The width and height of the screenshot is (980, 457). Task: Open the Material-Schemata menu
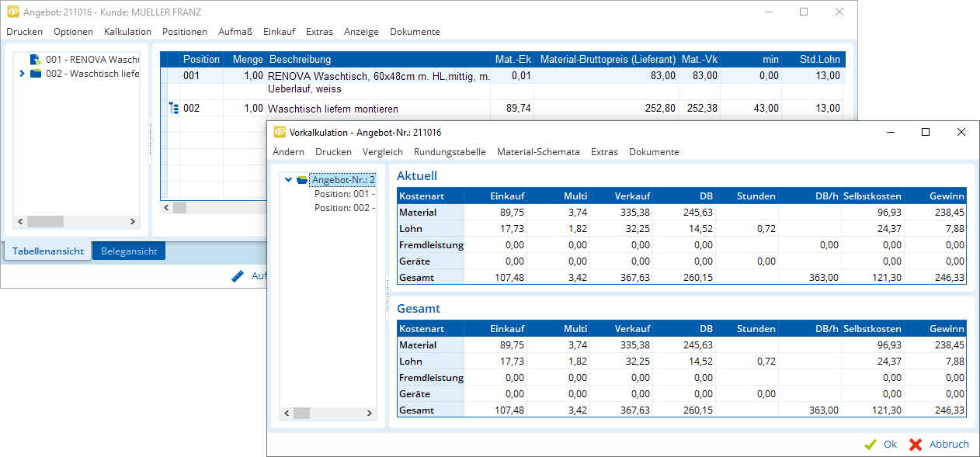pyautogui.click(x=538, y=152)
